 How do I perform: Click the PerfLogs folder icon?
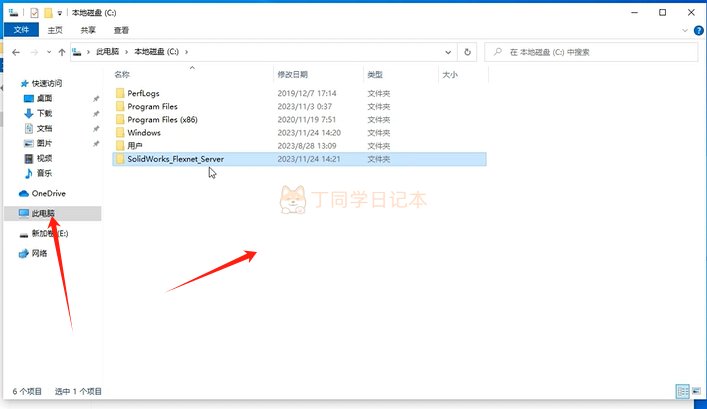(x=120, y=93)
